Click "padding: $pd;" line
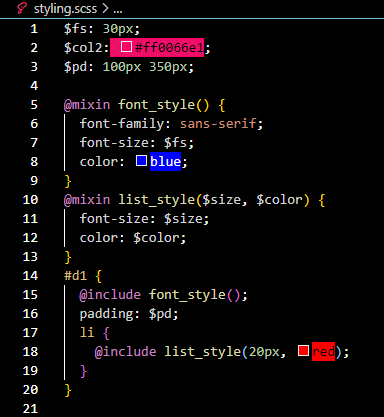The image size is (384, 417). (129, 314)
